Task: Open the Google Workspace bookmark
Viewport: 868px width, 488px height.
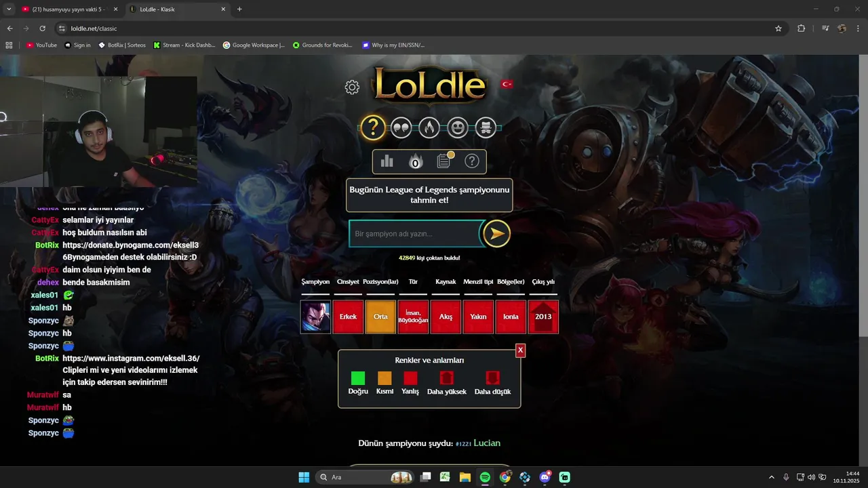Action: [254, 45]
